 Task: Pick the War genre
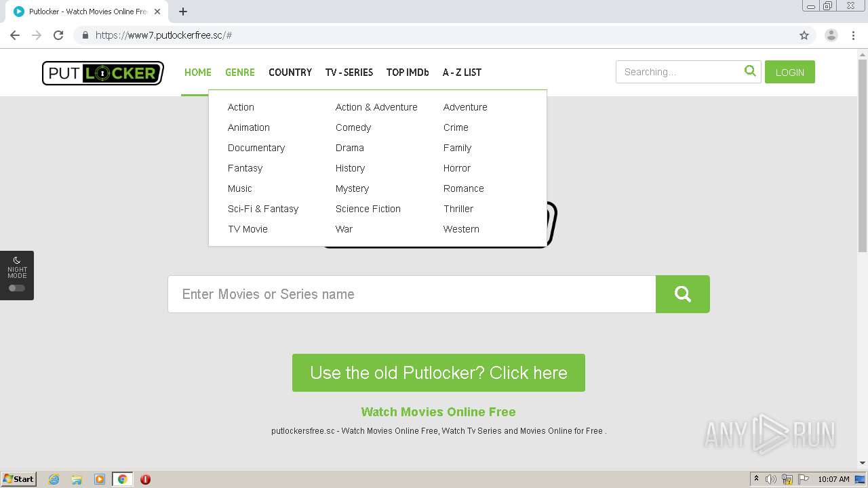(x=344, y=229)
